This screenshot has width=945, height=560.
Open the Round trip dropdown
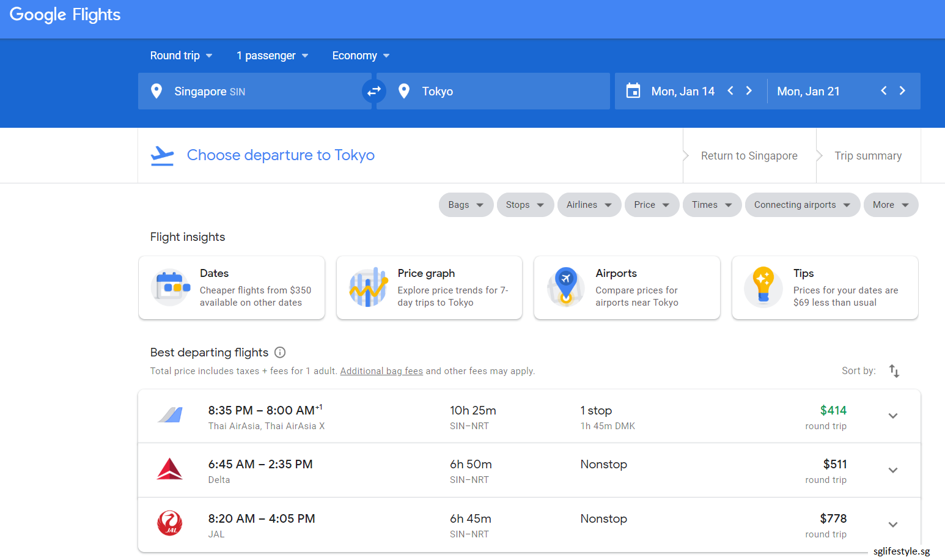[181, 56]
